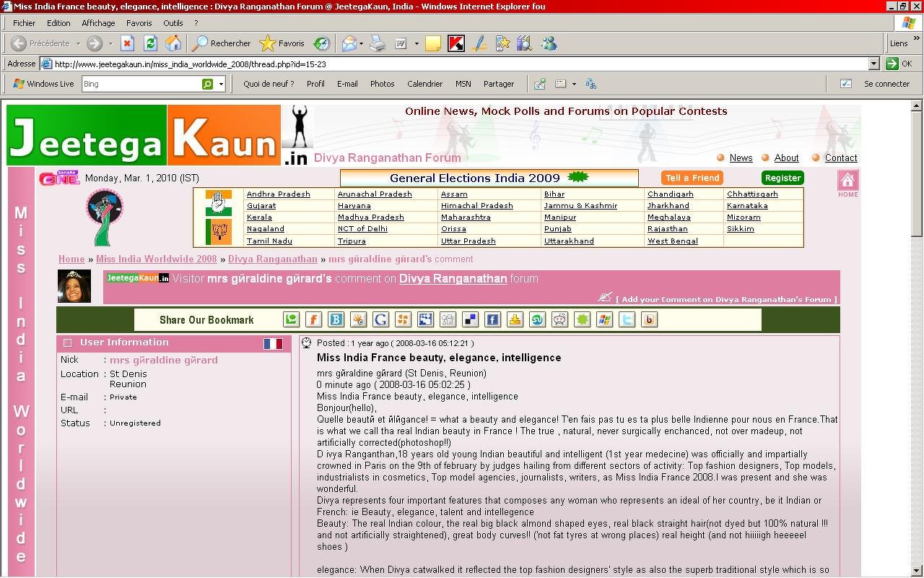Image resolution: width=924 pixels, height=578 pixels.
Task: Go to the browser home page icon
Action: 173,43
